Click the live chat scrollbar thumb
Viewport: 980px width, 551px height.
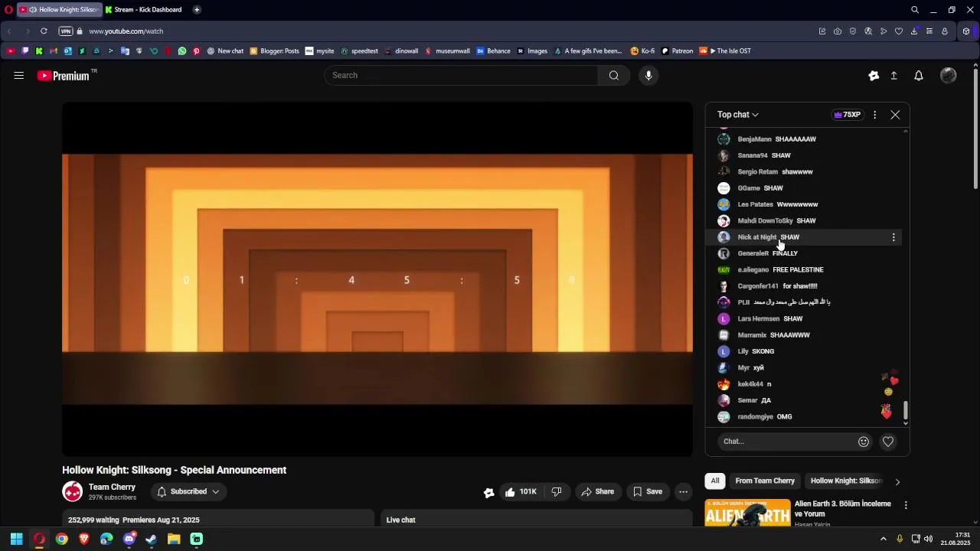pyautogui.click(x=906, y=410)
